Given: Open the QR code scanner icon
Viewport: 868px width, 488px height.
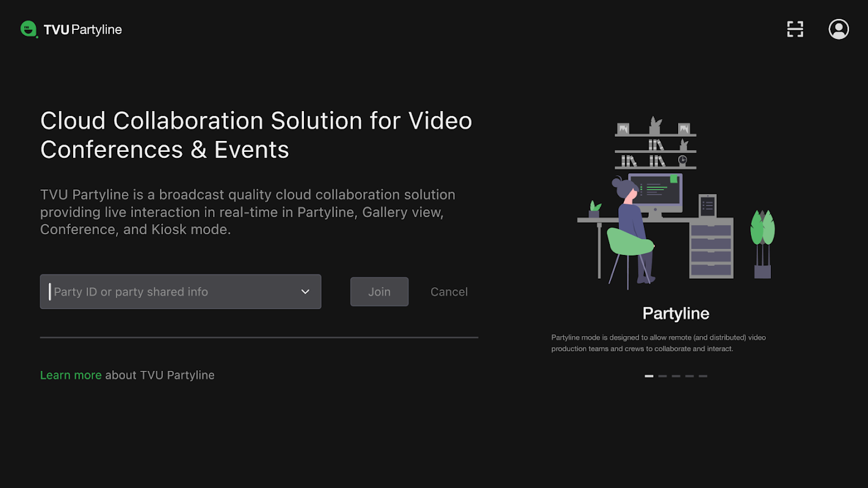Looking at the screenshot, I should (795, 29).
